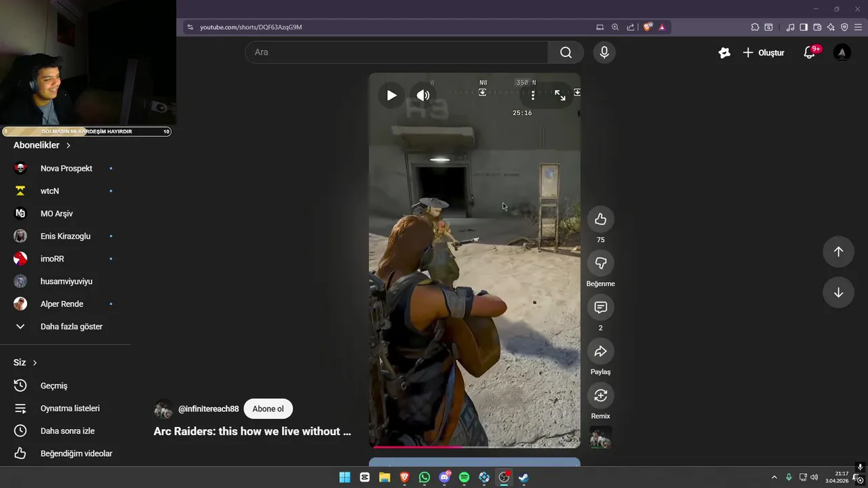Screen dimensions: 868x488
Task: Dislike the Short with thumbs down
Action: (x=600, y=263)
